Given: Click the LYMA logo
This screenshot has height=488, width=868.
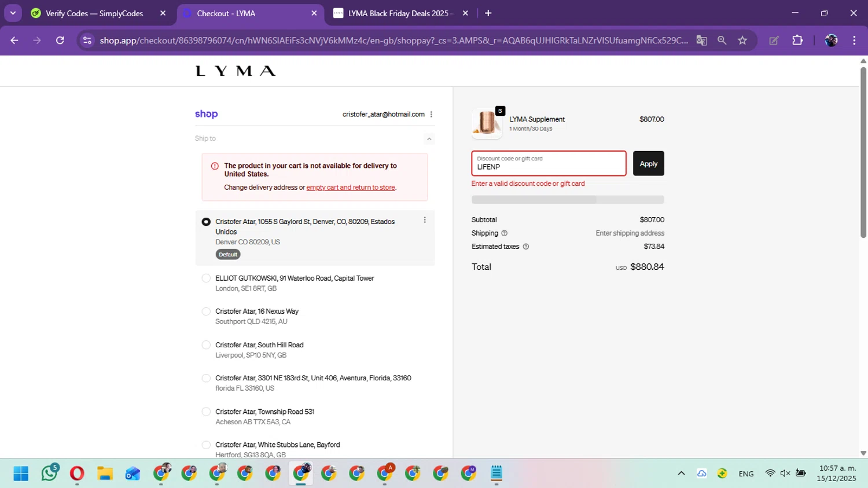Looking at the screenshot, I should [x=236, y=71].
